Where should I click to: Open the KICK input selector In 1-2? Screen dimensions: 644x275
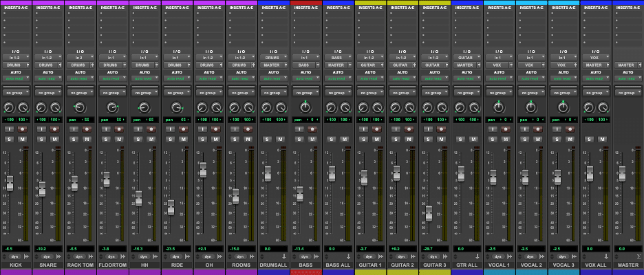[x=16, y=58]
